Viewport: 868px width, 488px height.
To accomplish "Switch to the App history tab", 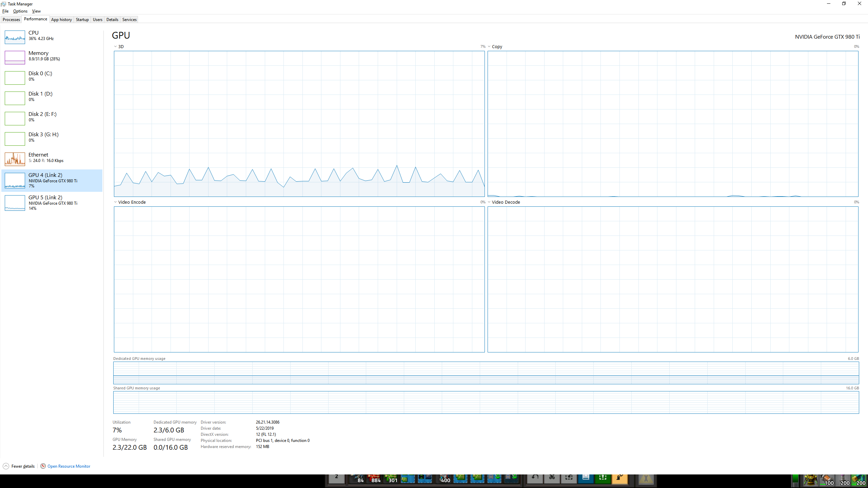I will [61, 20].
